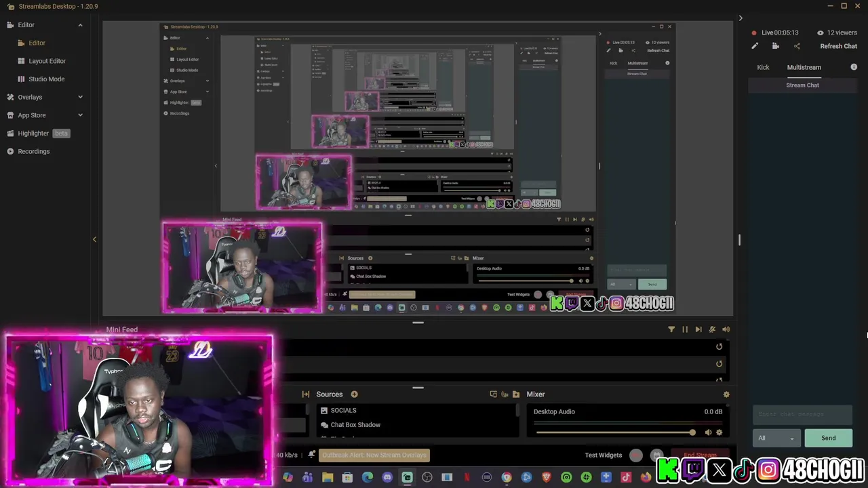The height and width of the screenshot is (488, 868).
Task: Expand the App Store section chevron
Action: tap(80, 115)
